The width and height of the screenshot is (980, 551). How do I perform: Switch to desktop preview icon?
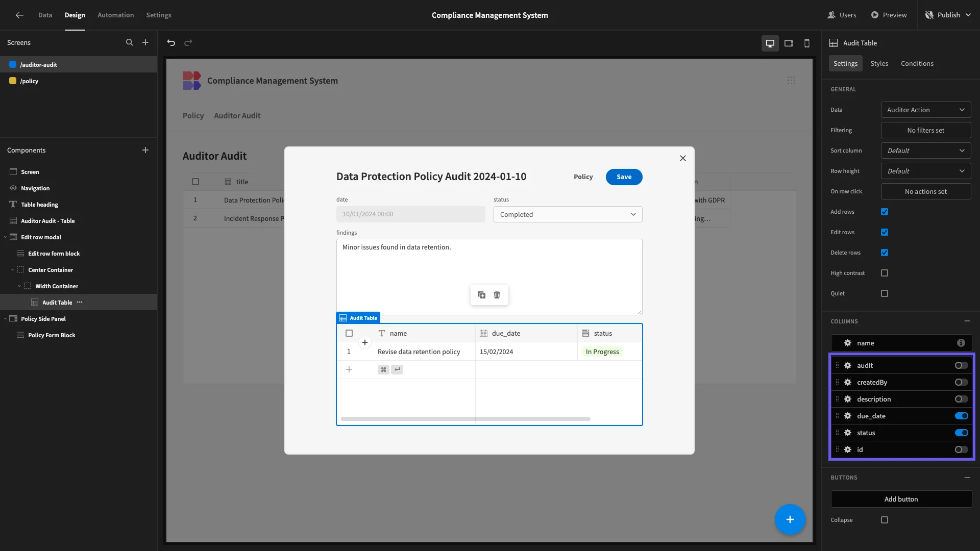(x=770, y=43)
